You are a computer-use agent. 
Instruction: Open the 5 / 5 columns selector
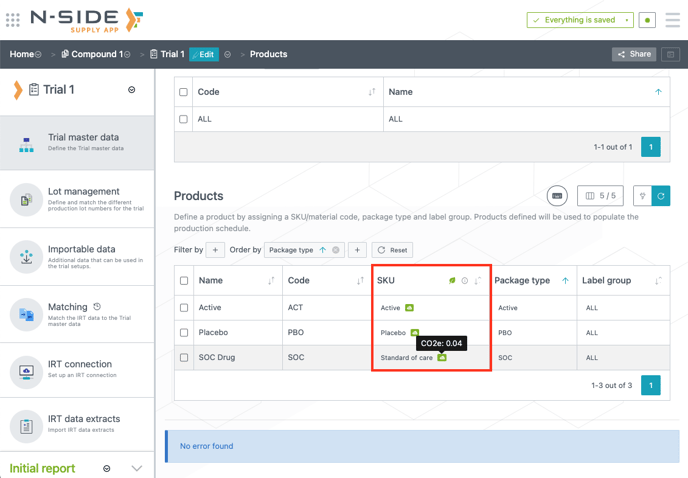(x=600, y=196)
